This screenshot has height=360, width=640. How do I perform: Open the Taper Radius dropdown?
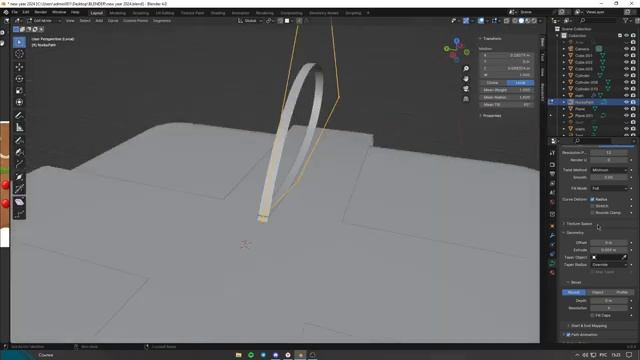pos(609,264)
